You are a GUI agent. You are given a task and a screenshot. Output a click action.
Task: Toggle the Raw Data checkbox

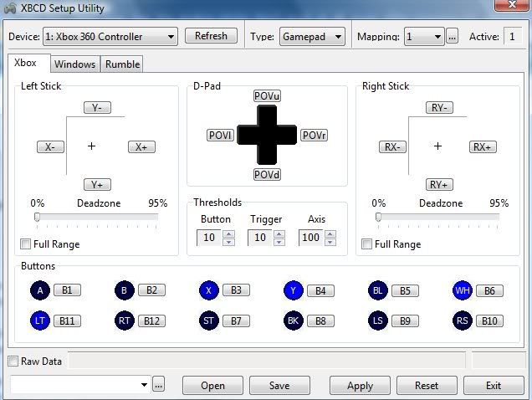point(13,362)
